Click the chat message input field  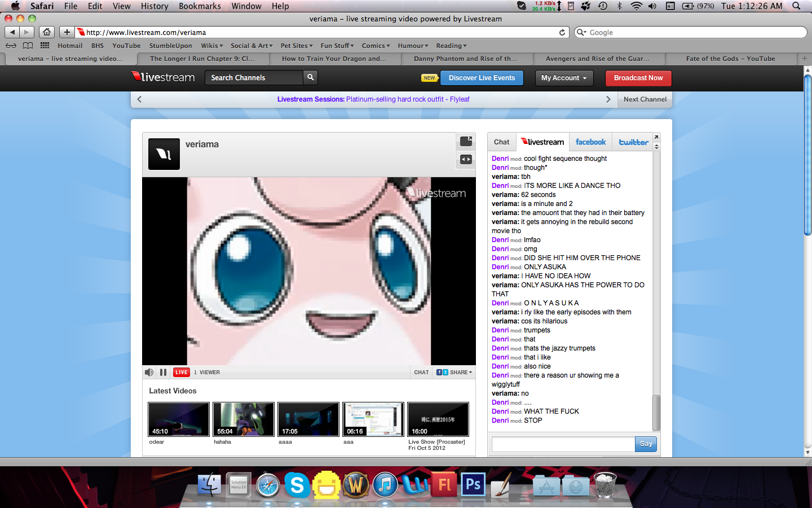[563, 444]
